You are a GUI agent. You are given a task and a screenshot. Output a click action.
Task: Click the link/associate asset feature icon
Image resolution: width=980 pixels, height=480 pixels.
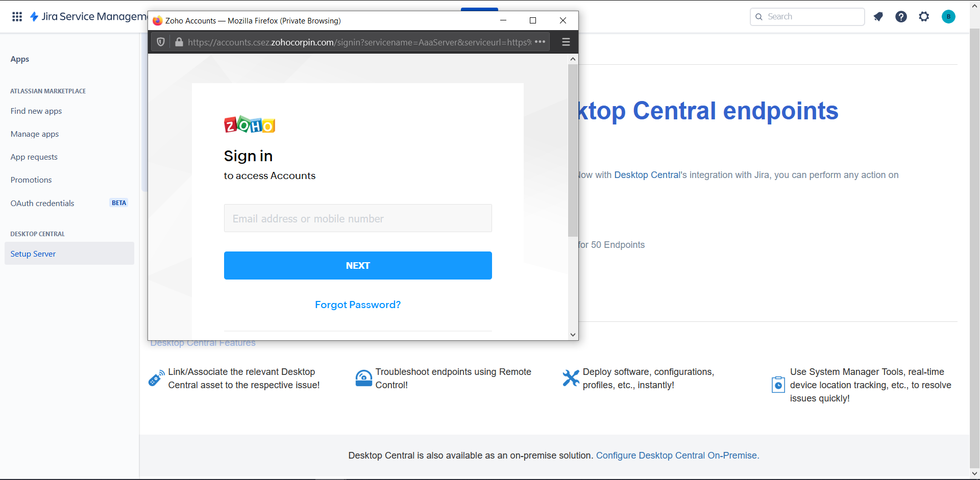157,378
